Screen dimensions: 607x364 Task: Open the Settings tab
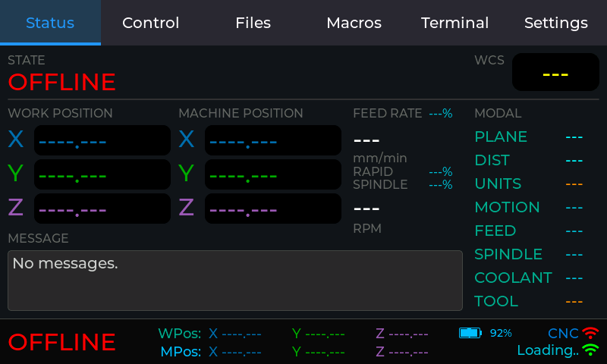[556, 23]
